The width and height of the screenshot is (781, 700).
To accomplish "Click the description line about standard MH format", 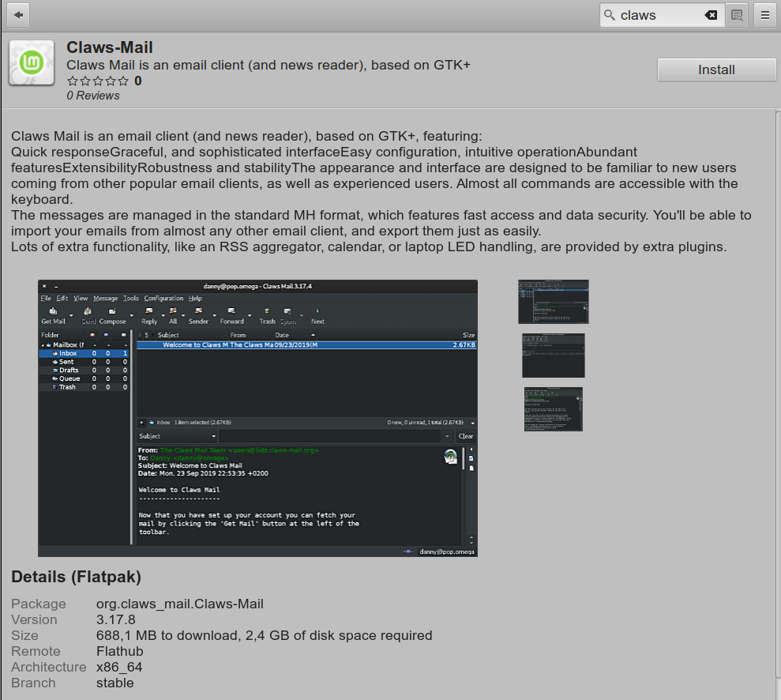I will coord(381,215).
